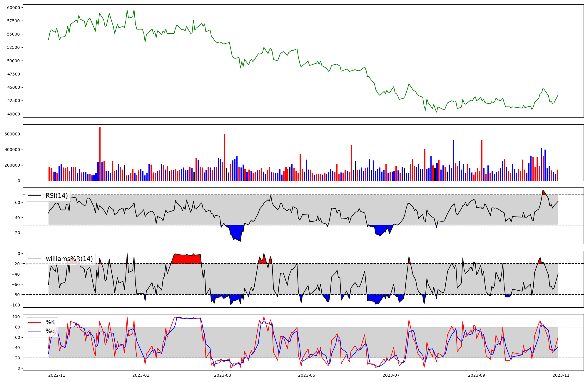This screenshot has width=588, height=382.
Task: Click the 2023-11 x-axis tick label
Action: 561,375
